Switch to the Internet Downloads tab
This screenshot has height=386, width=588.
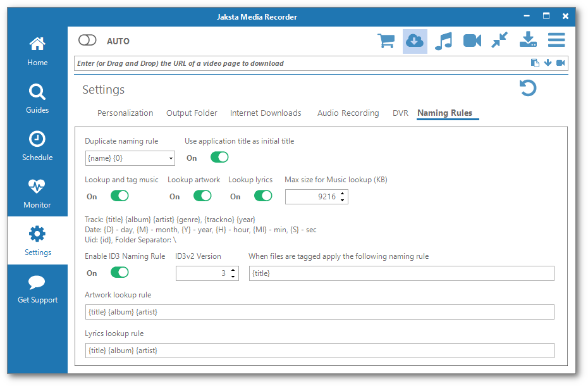coord(266,113)
